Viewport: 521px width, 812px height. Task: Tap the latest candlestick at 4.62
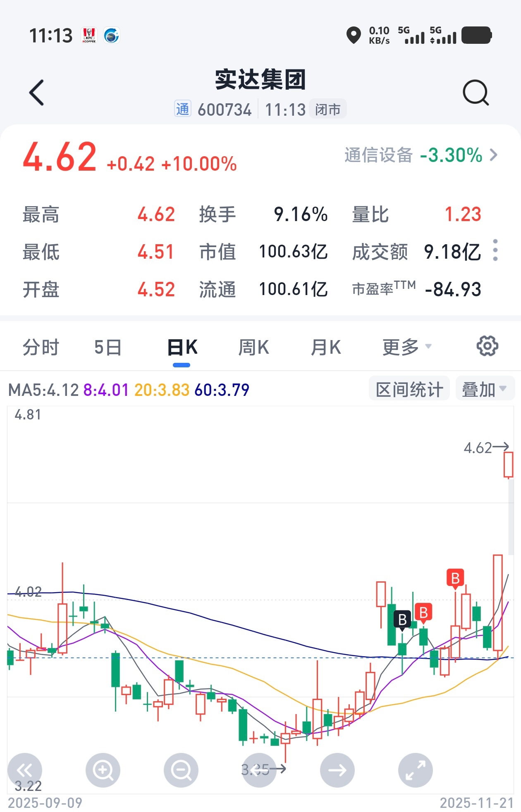pos(508,464)
